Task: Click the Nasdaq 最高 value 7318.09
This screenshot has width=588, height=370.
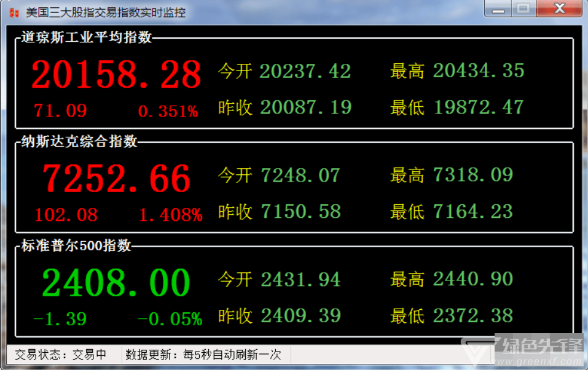Action: 473,174
